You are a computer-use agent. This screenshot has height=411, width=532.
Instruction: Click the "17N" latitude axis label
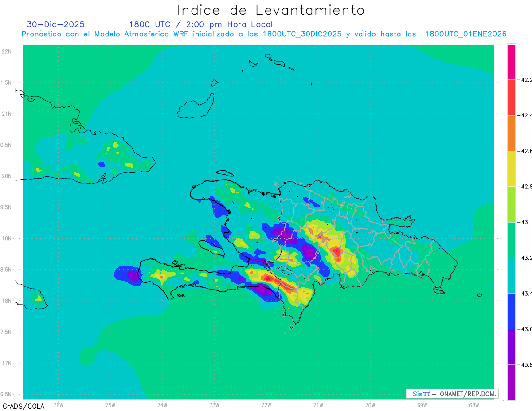tap(7, 363)
